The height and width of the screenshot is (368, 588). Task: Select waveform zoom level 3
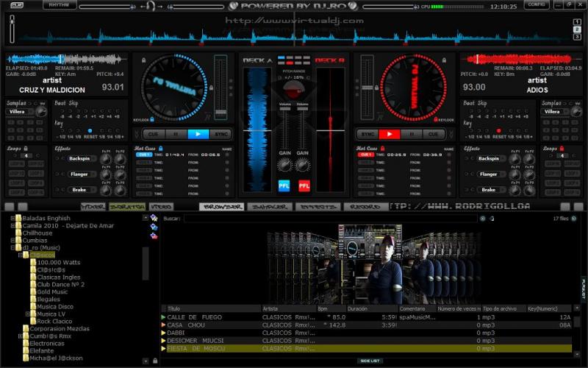point(577,37)
